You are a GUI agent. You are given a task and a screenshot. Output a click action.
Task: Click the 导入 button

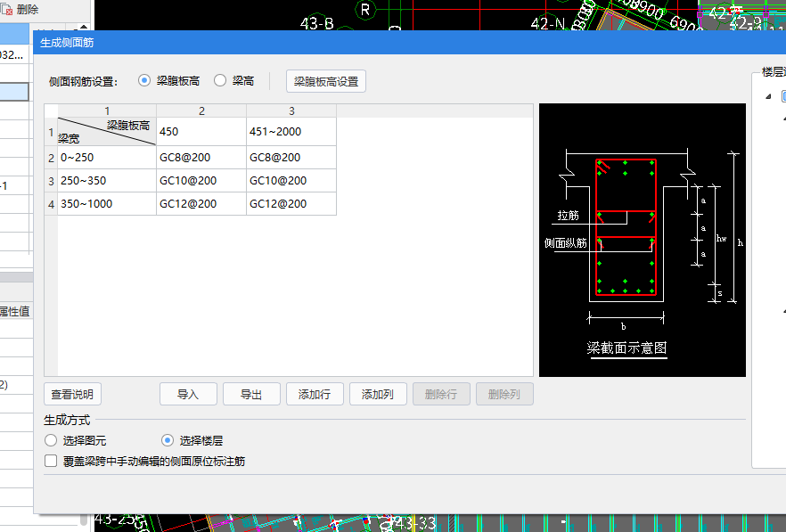pyautogui.click(x=188, y=394)
